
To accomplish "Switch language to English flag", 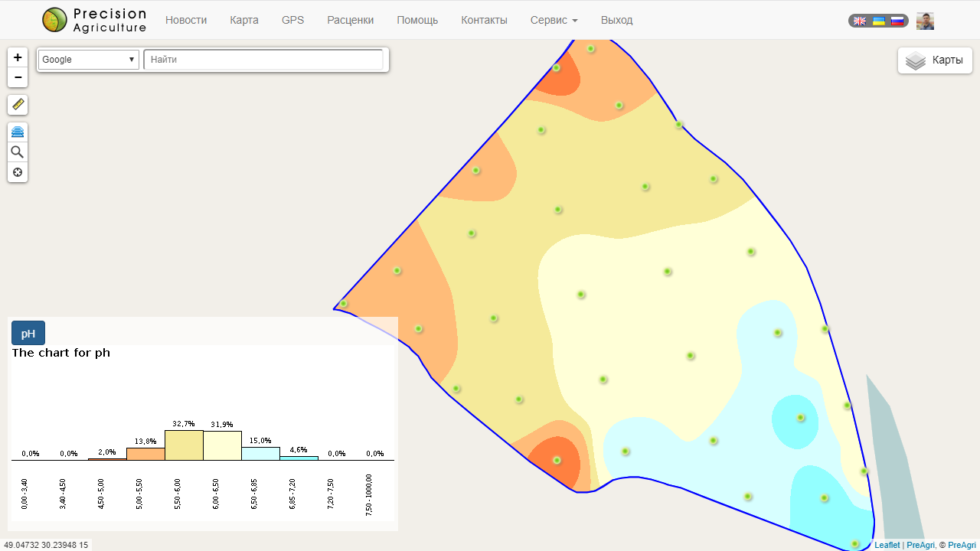I will click(x=860, y=21).
